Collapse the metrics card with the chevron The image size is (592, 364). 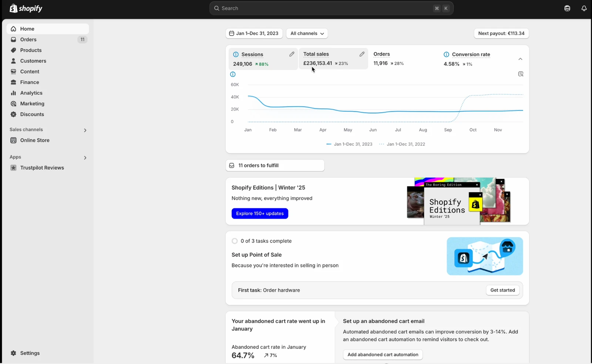pyautogui.click(x=520, y=59)
